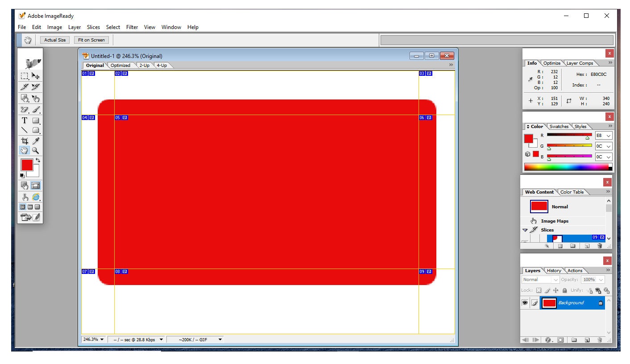Click the Actual Size button
Screen dimensions: 630x364
(55, 40)
